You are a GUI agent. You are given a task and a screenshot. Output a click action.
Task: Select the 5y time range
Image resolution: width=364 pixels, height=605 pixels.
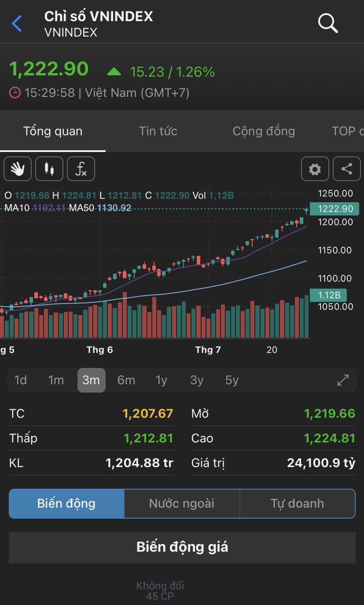point(232,380)
